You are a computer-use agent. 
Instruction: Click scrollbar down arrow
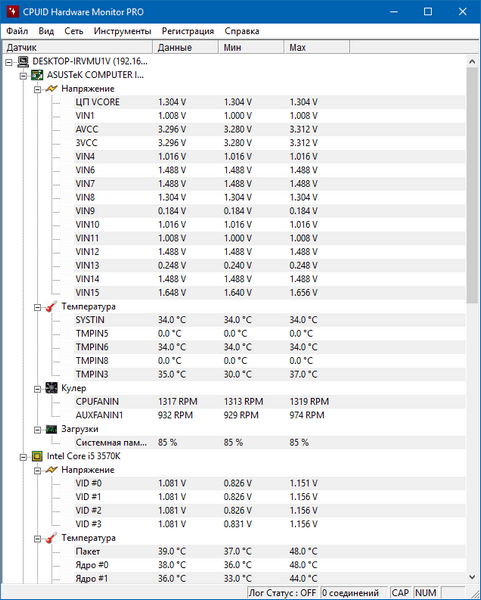click(472, 577)
